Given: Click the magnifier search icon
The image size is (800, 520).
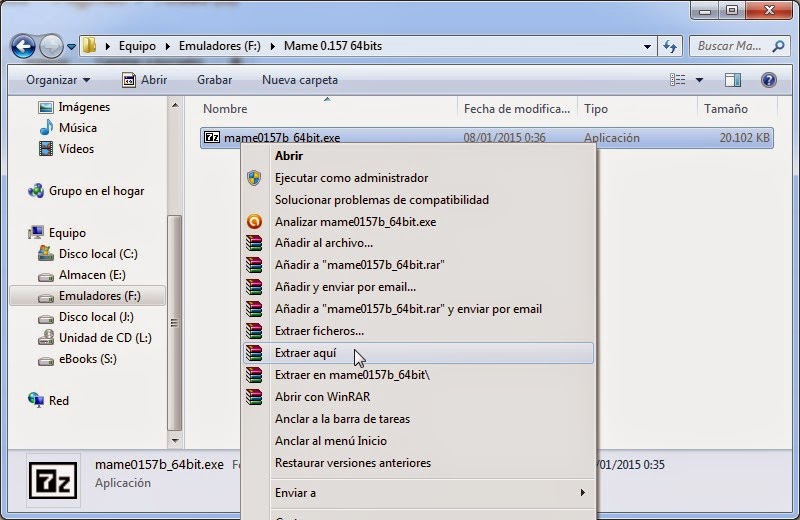Looking at the screenshot, I should click(778, 46).
